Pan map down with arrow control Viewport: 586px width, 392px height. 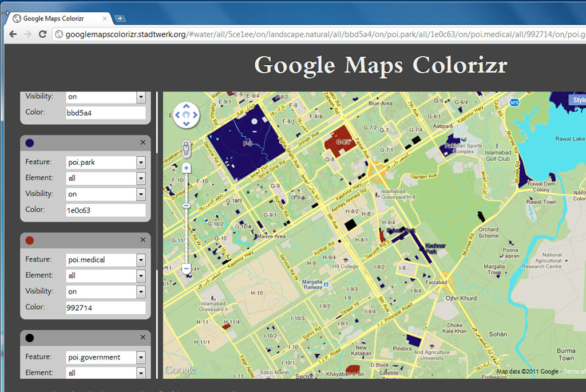coord(186,124)
